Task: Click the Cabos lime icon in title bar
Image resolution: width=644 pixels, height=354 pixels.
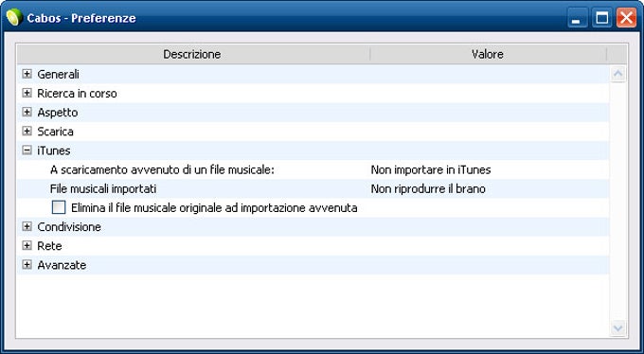Action: tap(14, 18)
